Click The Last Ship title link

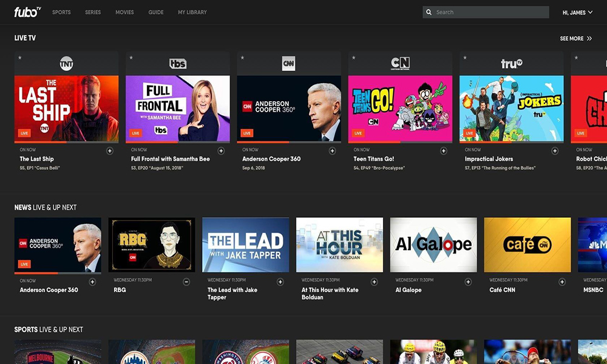tap(37, 159)
